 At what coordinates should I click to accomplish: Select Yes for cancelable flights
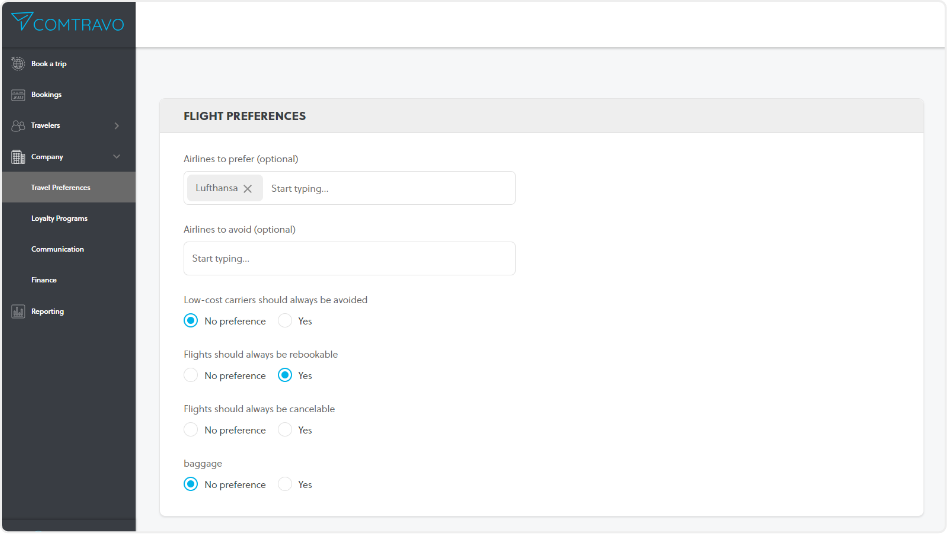click(285, 430)
